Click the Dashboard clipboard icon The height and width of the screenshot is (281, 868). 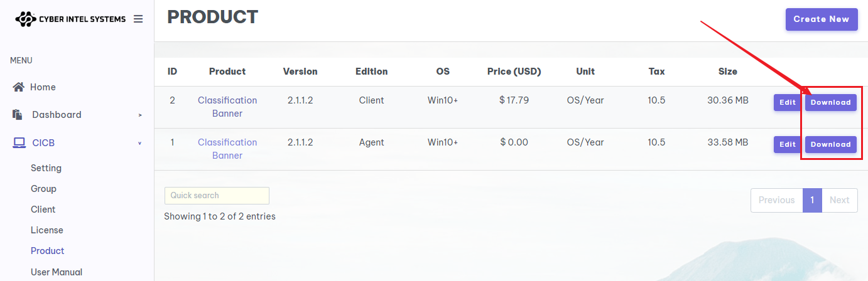coord(18,115)
